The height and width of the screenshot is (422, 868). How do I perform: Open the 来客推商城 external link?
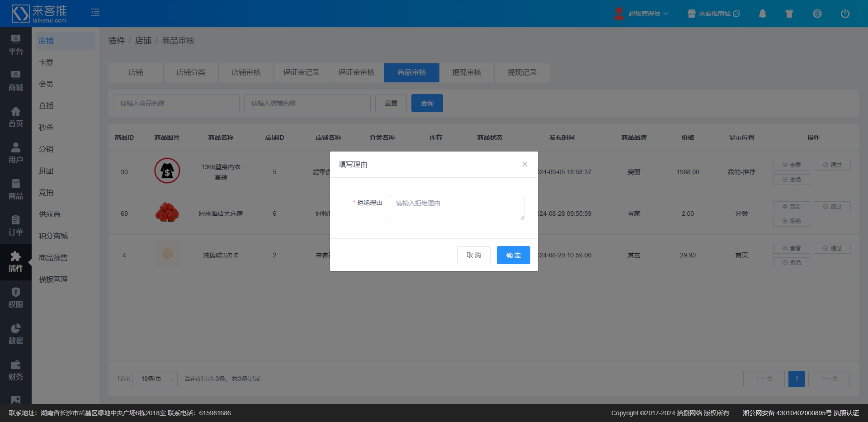714,14
